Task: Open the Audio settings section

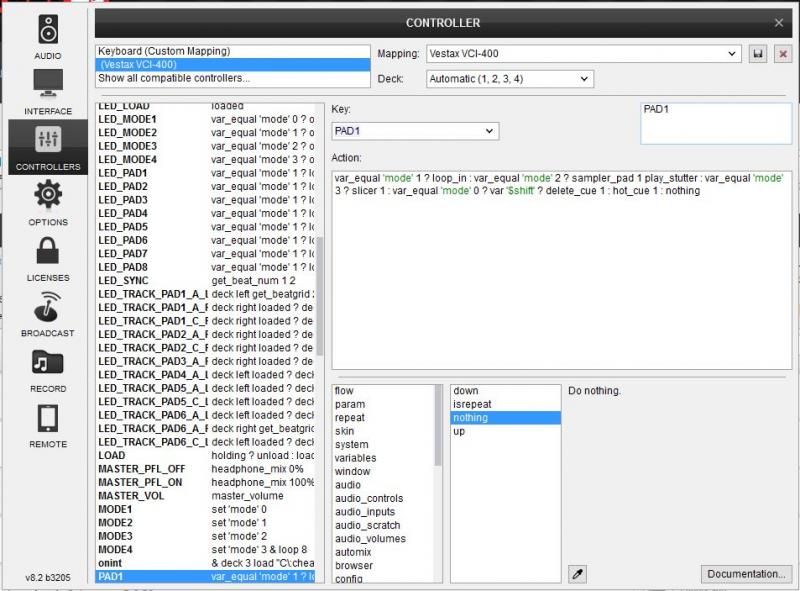Action: click(47, 36)
